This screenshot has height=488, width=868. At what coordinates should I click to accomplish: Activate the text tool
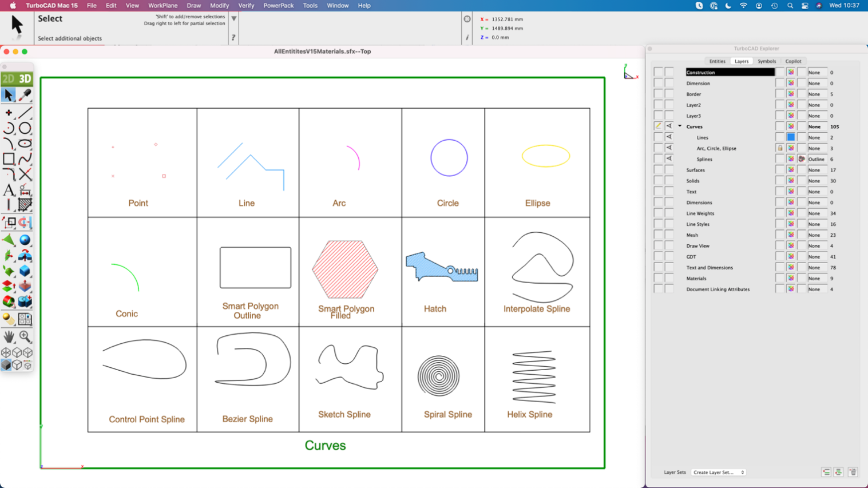[x=9, y=190]
